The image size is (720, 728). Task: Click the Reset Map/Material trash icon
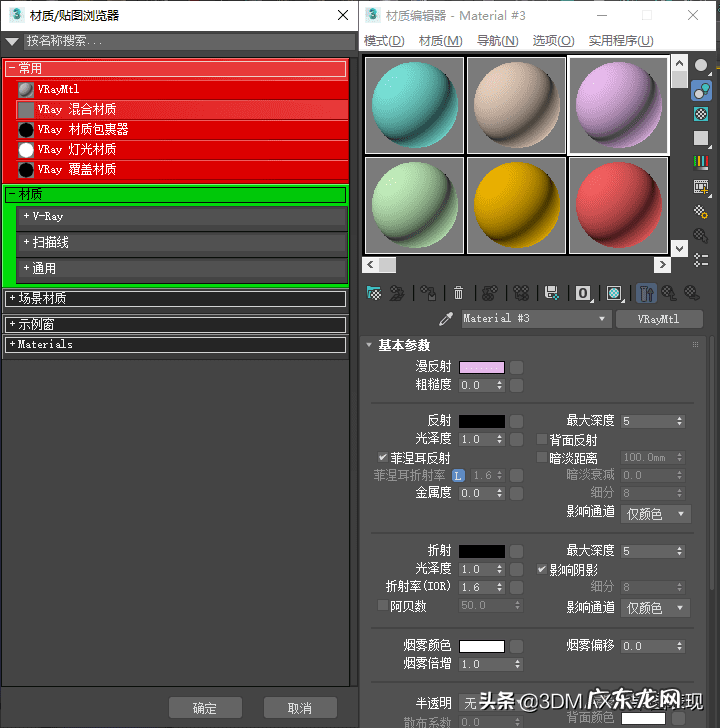point(459,293)
